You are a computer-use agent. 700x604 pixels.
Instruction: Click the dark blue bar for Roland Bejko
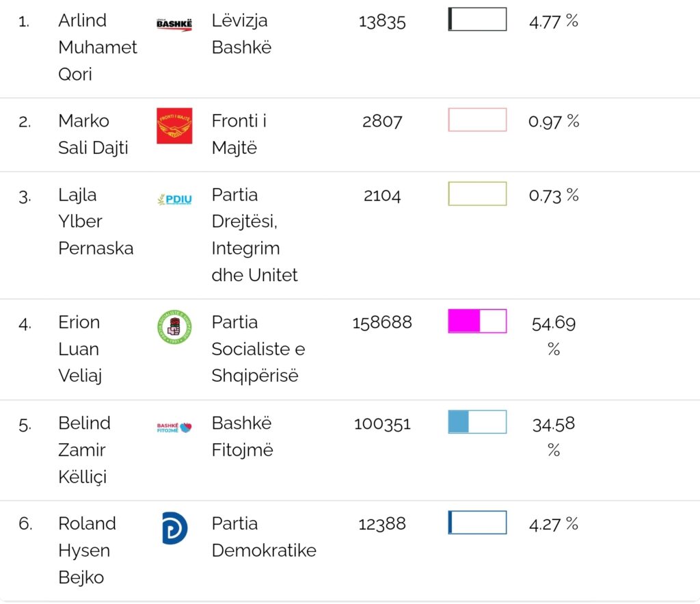(x=477, y=522)
